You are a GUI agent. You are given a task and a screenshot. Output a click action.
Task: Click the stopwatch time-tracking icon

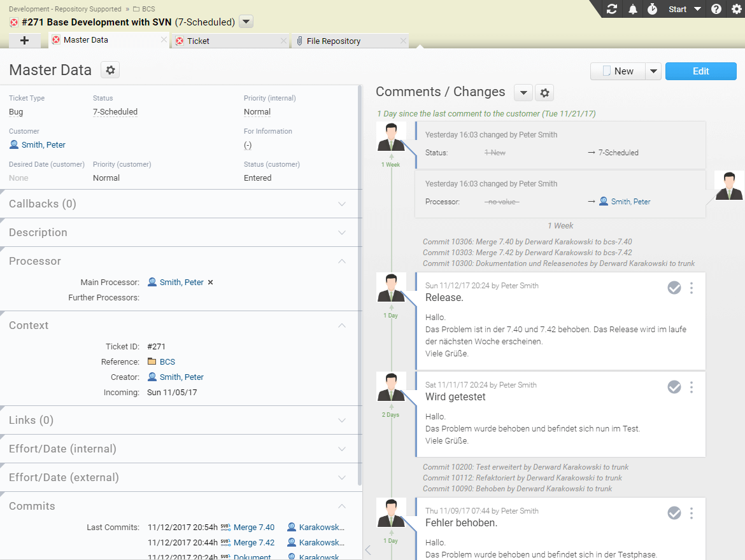click(653, 9)
